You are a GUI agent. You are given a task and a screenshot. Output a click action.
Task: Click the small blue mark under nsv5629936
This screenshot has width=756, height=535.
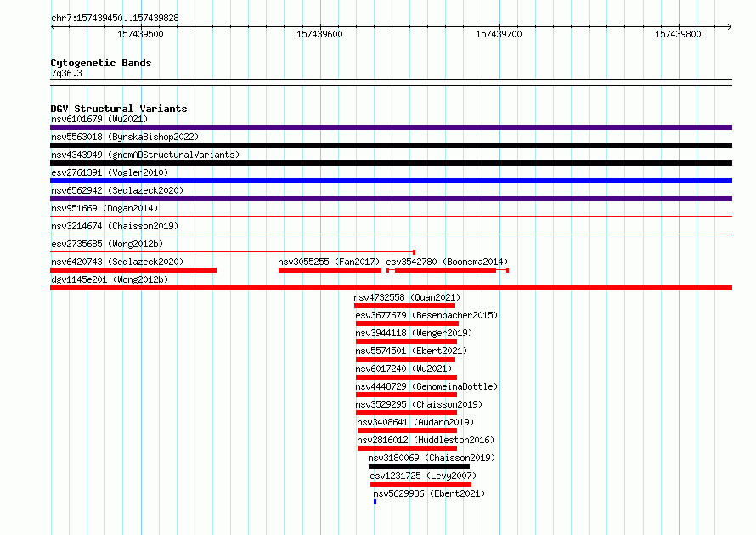pyautogui.click(x=375, y=502)
